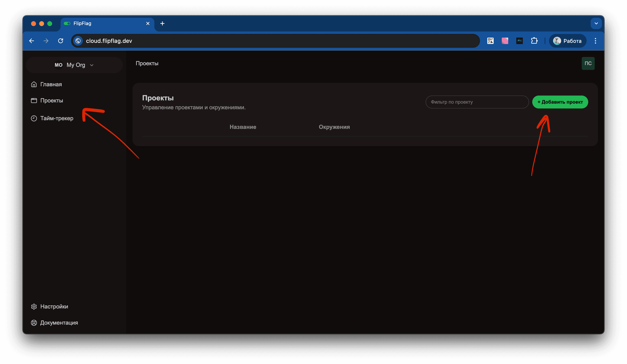Select the Главная home icon in sidebar
Viewport: 627px width, 364px height.
point(34,84)
